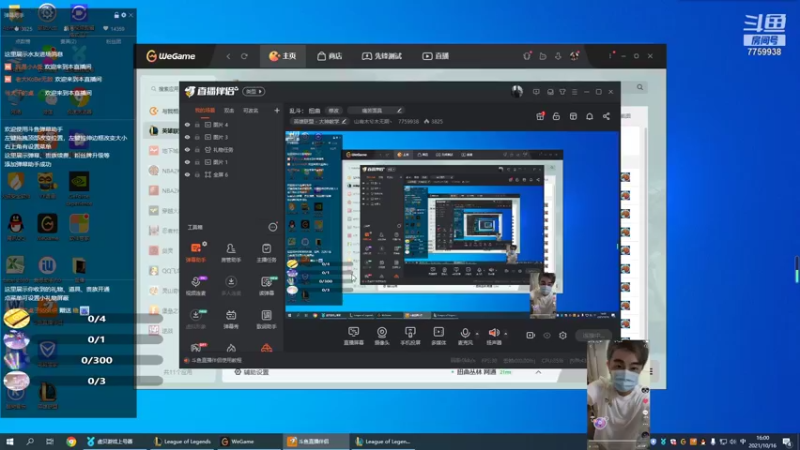The image size is (800, 450).
Task: Open the 弹幕秀 tool icon
Action: (x=231, y=319)
